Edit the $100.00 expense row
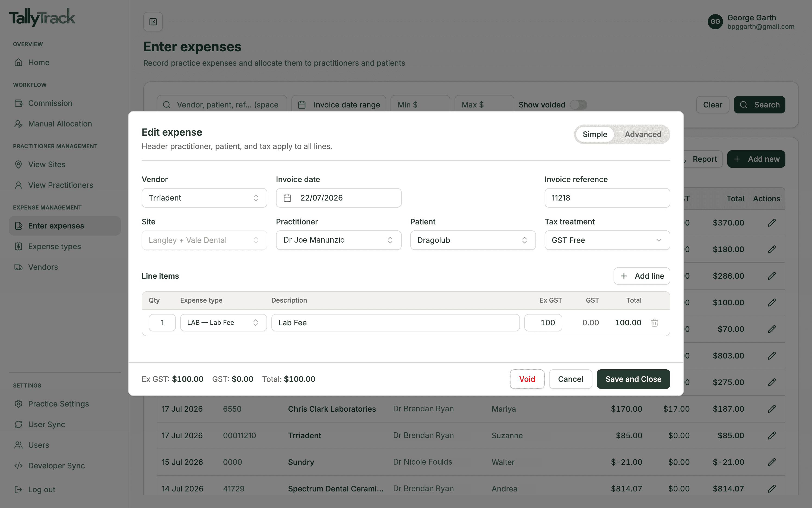This screenshot has height=508, width=812. 772,302
